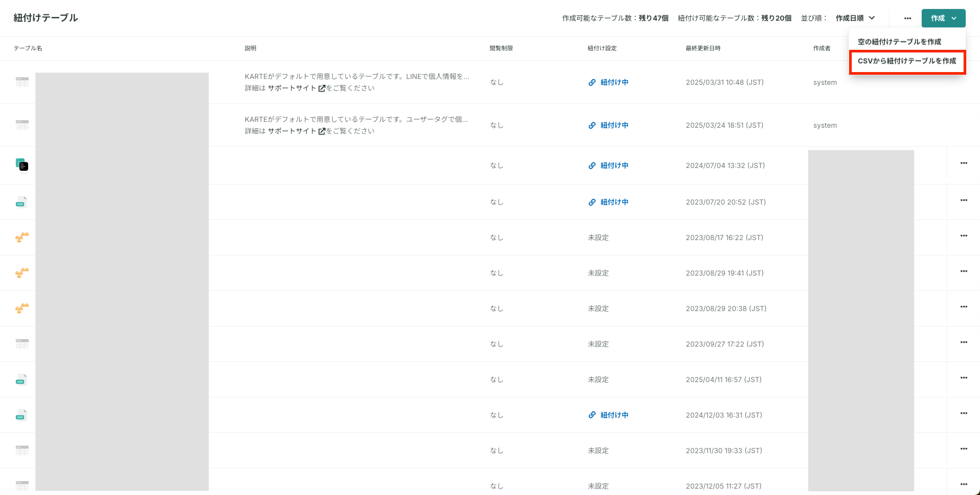Click the header ellipsis icon next to 作成 button
The width and height of the screenshot is (980, 495).
[x=908, y=18]
